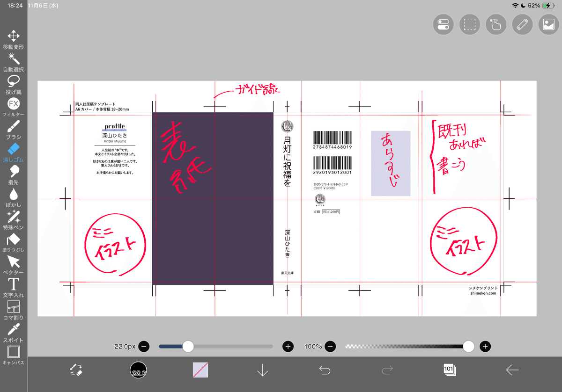The width and height of the screenshot is (562, 392).
Task: Open brush size 22.0 settings circle
Action: pyautogui.click(x=139, y=370)
